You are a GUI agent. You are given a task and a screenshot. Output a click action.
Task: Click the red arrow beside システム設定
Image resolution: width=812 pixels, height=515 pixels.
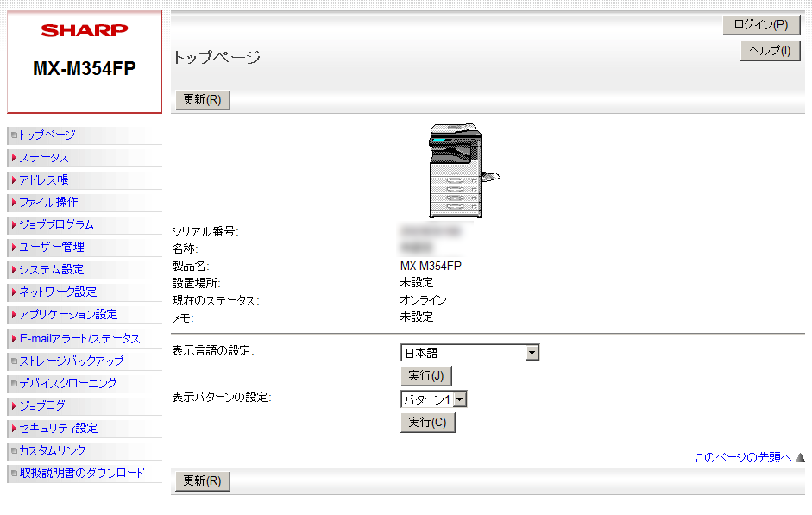pos(15,269)
